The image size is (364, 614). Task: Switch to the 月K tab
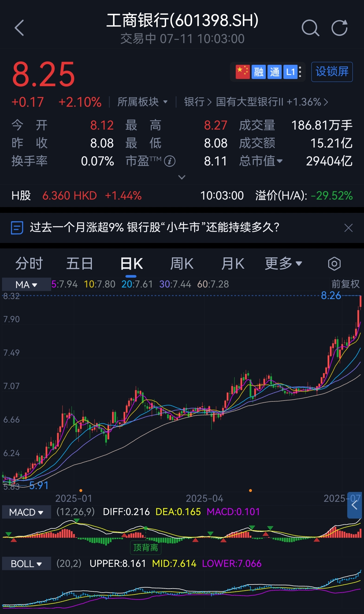tap(233, 263)
